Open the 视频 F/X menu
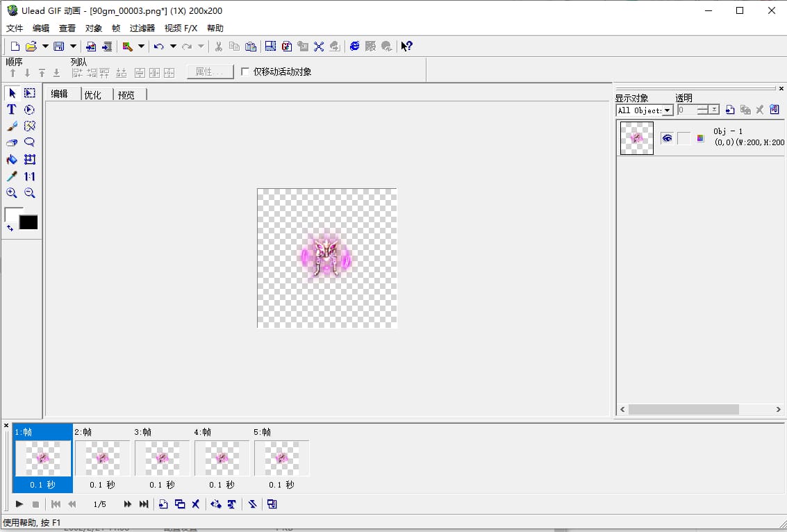This screenshot has height=532, width=787. pyautogui.click(x=181, y=28)
